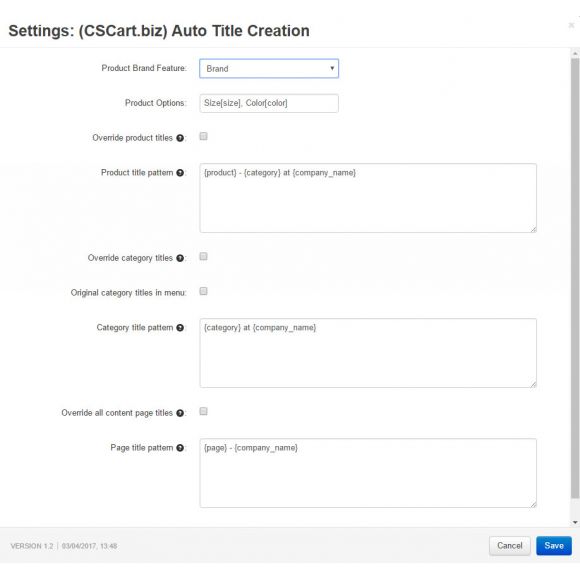This screenshot has height=580, width=580.
Task: Click the Cancel button
Action: pos(510,546)
